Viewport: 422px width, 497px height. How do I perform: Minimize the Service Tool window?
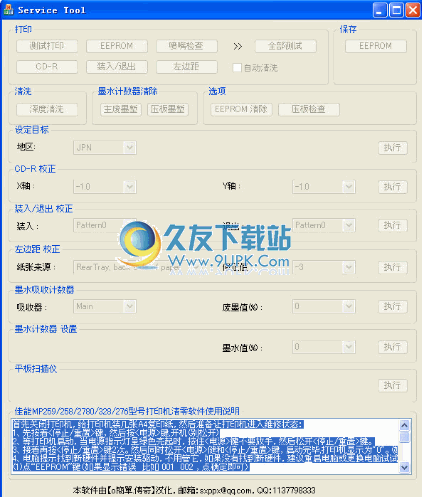pyautogui.click(x=380, y=10)
